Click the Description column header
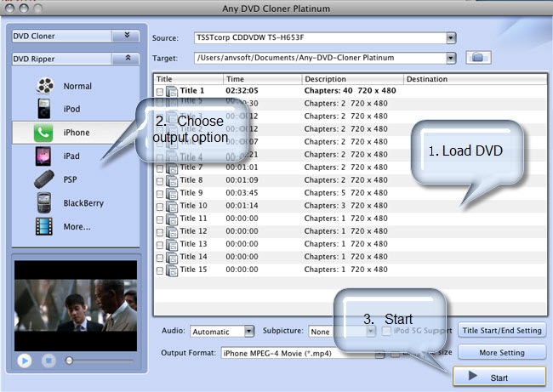 352,79
